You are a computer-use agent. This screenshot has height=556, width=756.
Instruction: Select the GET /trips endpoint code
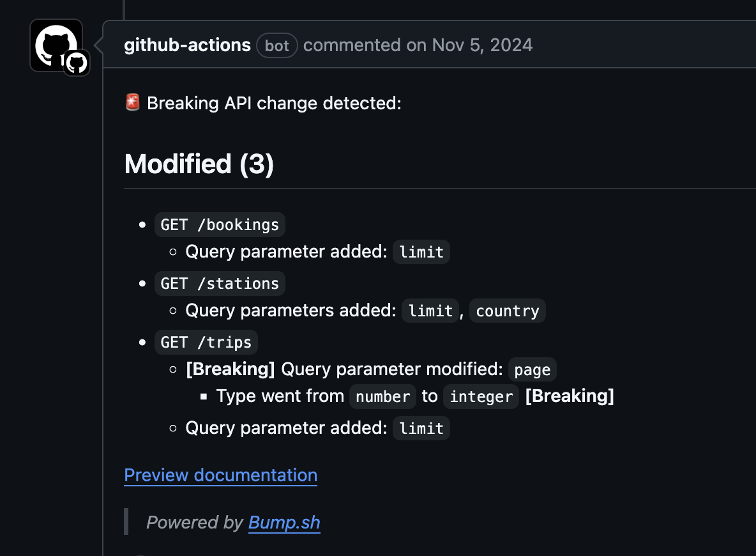point(206,343)
